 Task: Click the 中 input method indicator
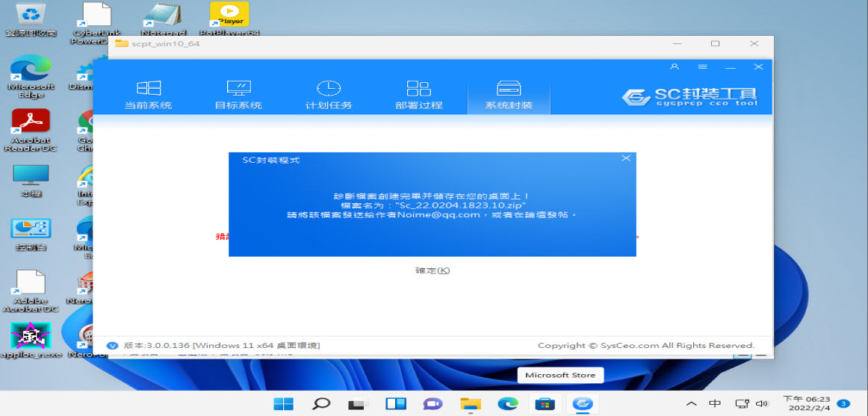(x=715, y=403)
